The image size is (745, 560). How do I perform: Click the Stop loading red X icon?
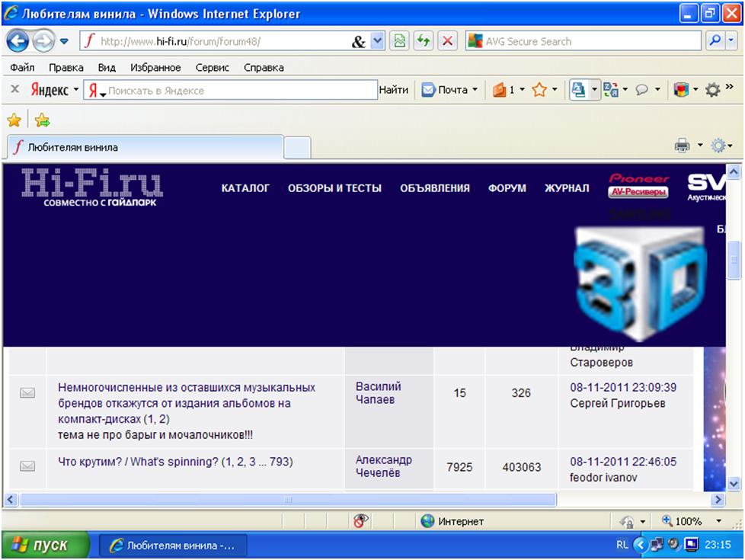pyautogui.click(x=448, y=42)
